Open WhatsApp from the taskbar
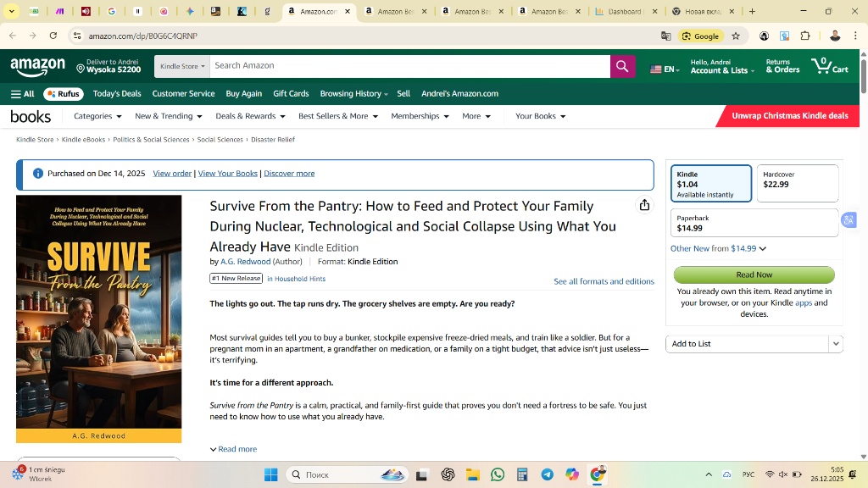 pyautogui.click(x=498, y=474)
